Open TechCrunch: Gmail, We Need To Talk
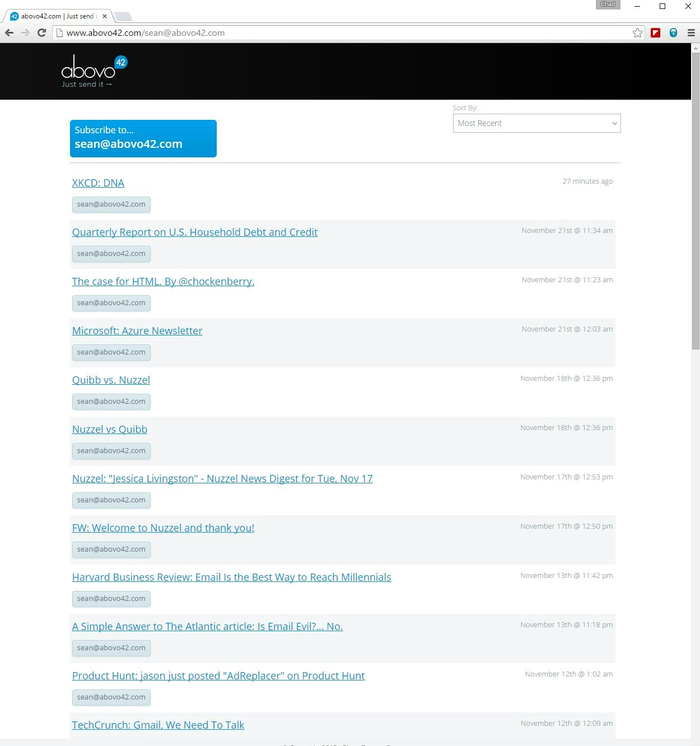This screenshot has height=746, width=700. tap(158, 725)
